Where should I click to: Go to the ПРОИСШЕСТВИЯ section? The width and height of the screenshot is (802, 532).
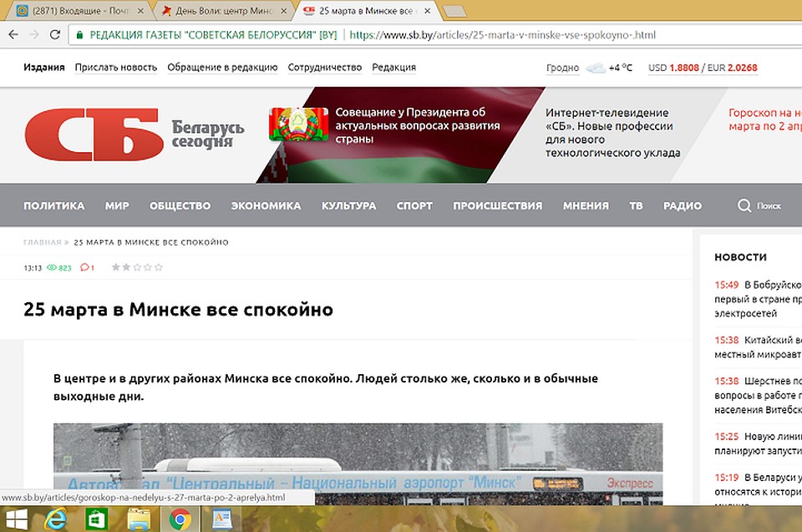[x=498, y=205]
